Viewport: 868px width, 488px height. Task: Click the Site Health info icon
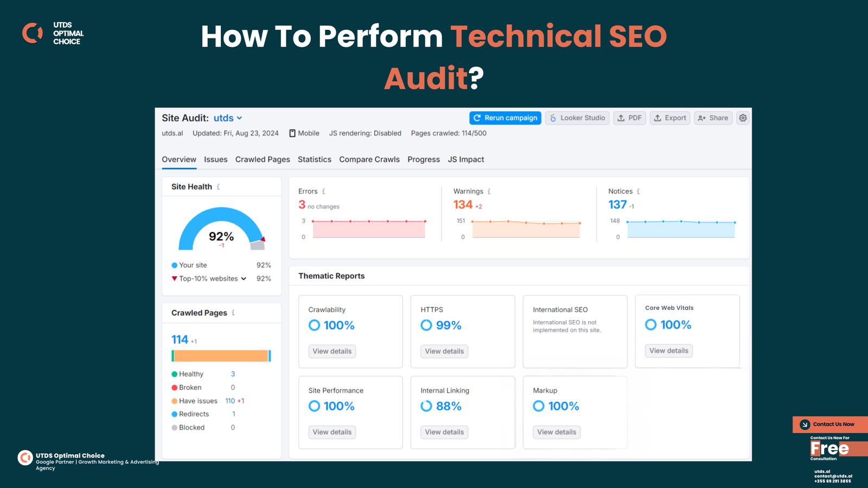pyautogui.click(x=218, y=187)
